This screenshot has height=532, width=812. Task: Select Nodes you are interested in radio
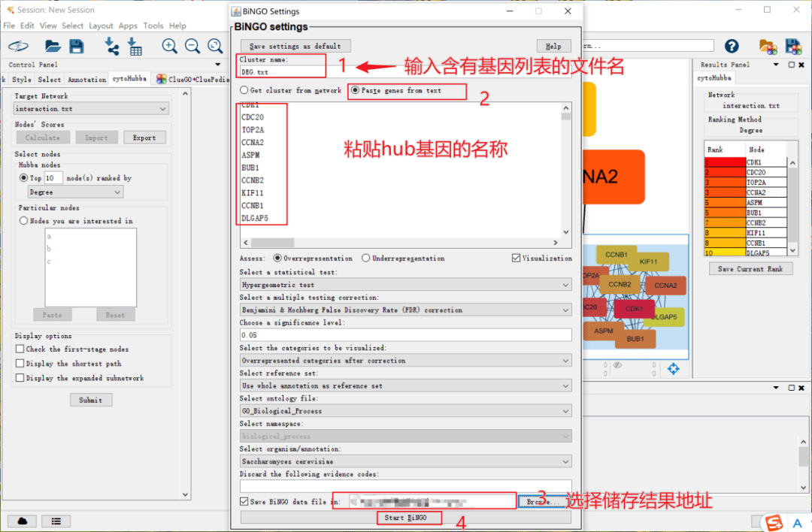[x=23, y=220]
